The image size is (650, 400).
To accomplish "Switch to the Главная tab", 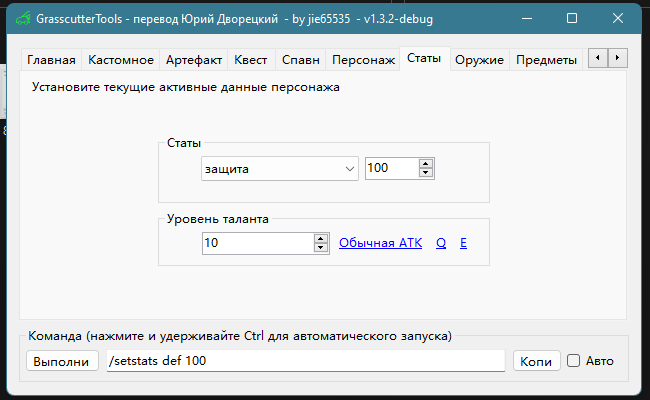I will 51,60.
